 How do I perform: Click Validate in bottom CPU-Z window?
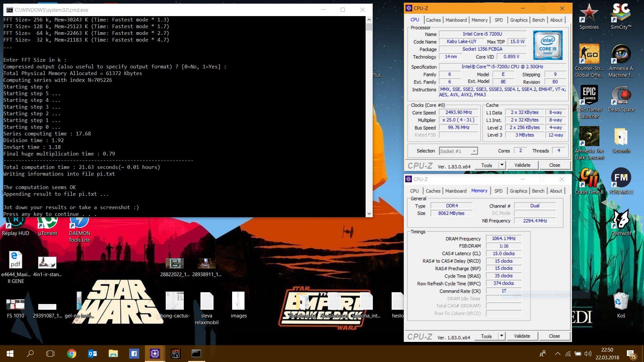(522, 336)
